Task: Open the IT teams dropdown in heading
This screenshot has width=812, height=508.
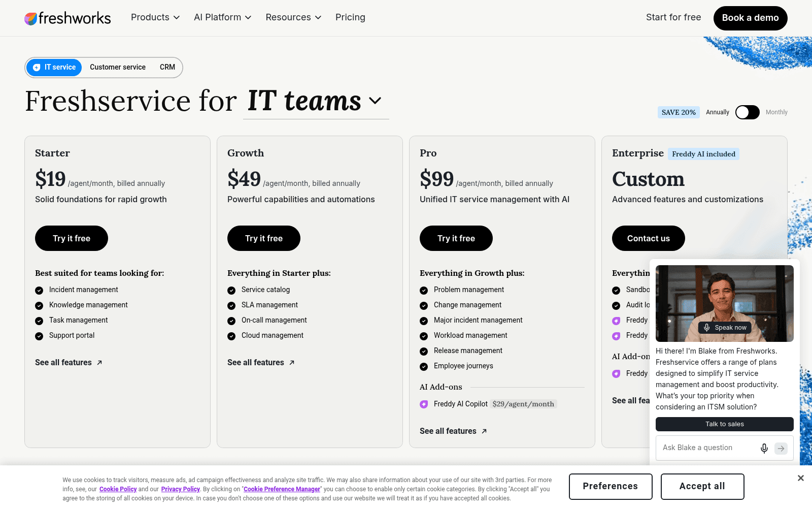Action: [x=315, y=101]
